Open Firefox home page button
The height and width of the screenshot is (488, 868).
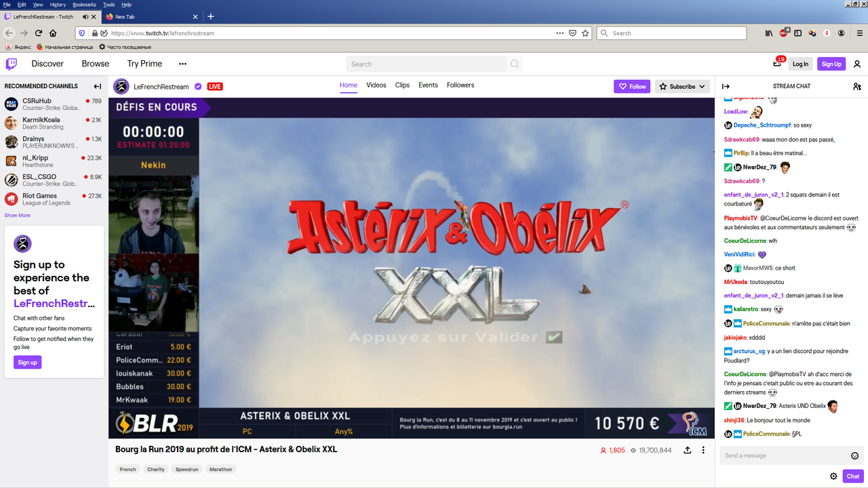tap(53, 33)
